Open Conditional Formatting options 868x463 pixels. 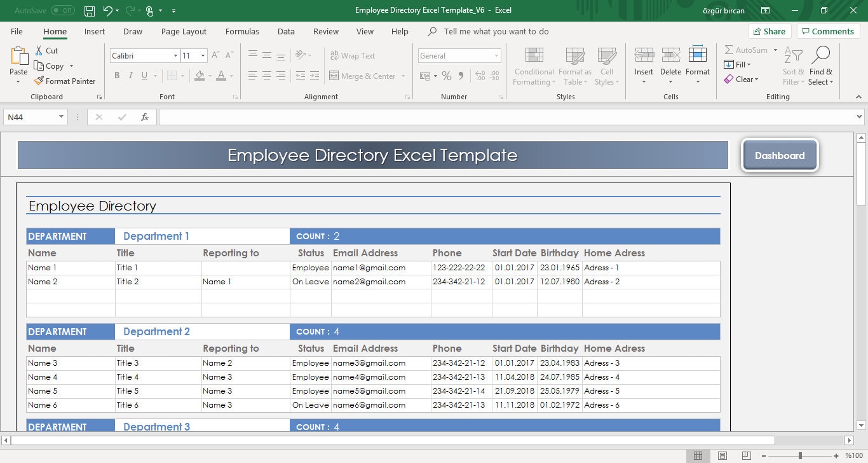533,66
